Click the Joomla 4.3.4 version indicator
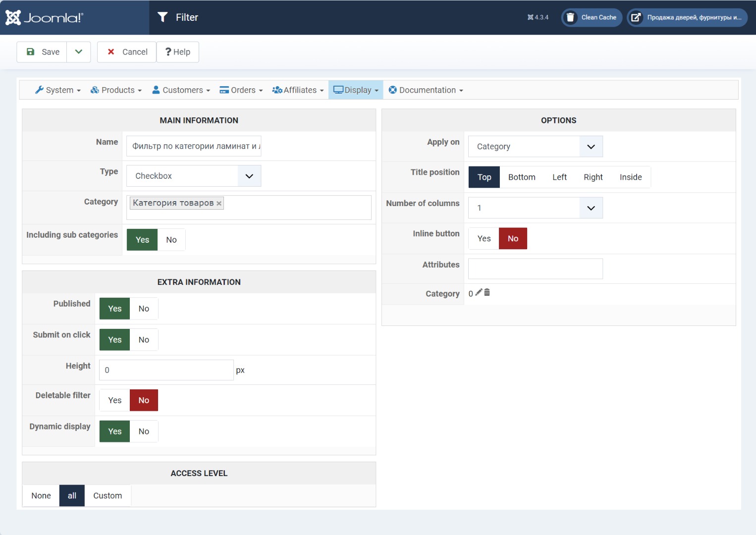The width and height of the screenshot is (756, 535). point(538,17)
